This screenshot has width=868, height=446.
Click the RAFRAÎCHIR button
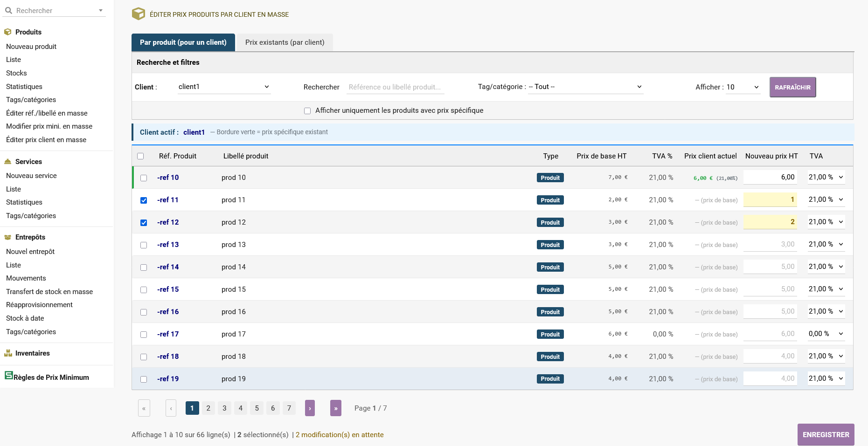pos(792,87)
